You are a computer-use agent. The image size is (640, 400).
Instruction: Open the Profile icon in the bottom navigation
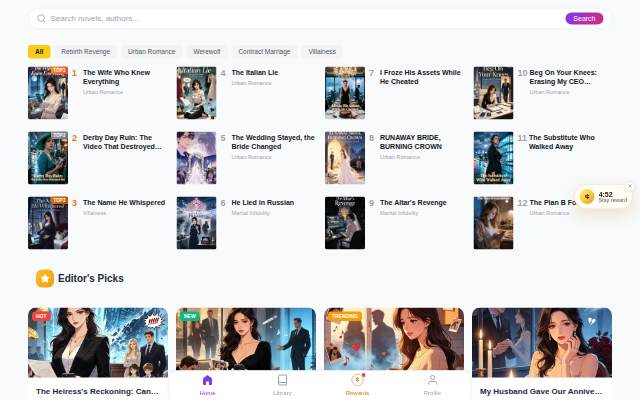tap(432, 380)
